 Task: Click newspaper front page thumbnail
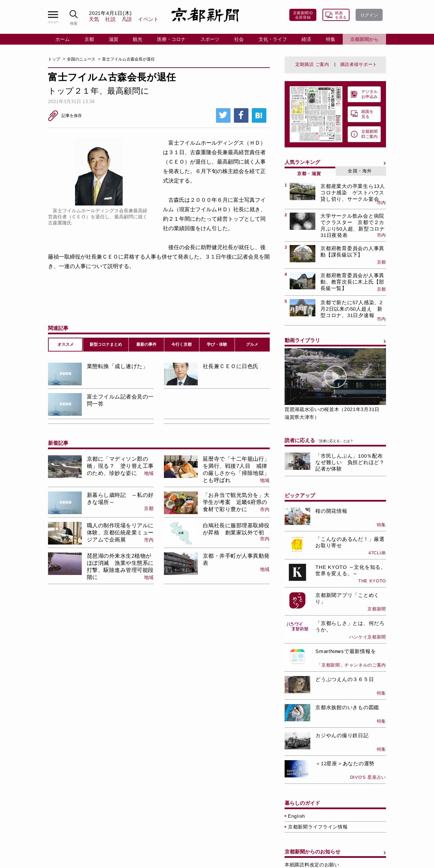pos(316,114)
